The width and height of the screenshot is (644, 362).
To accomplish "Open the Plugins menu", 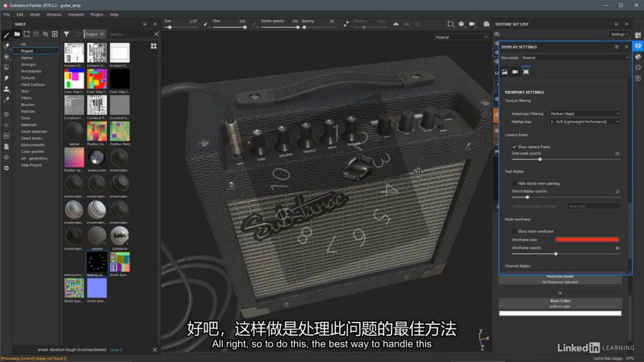I will pos(97,14).
